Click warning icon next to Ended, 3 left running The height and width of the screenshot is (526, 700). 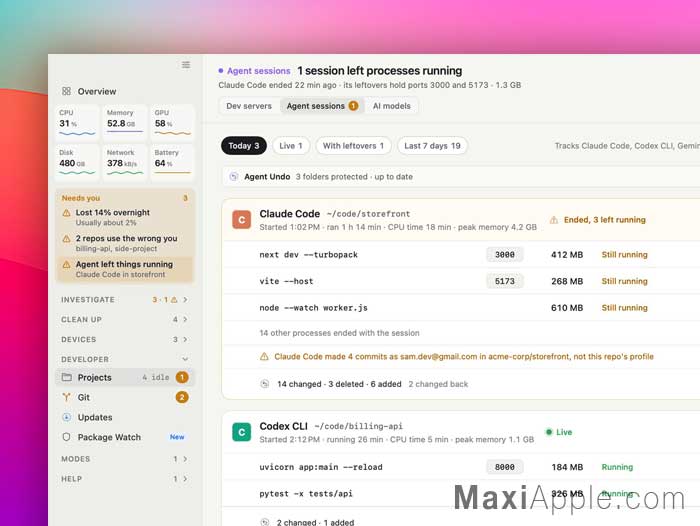tap(554, 220)
